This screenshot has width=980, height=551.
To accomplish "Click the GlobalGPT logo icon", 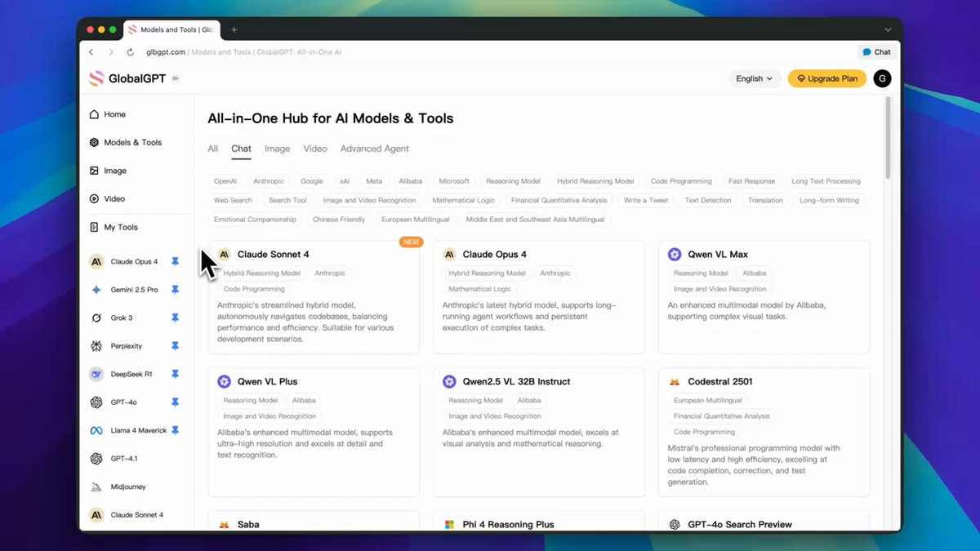I will click(x=96, y=78).
